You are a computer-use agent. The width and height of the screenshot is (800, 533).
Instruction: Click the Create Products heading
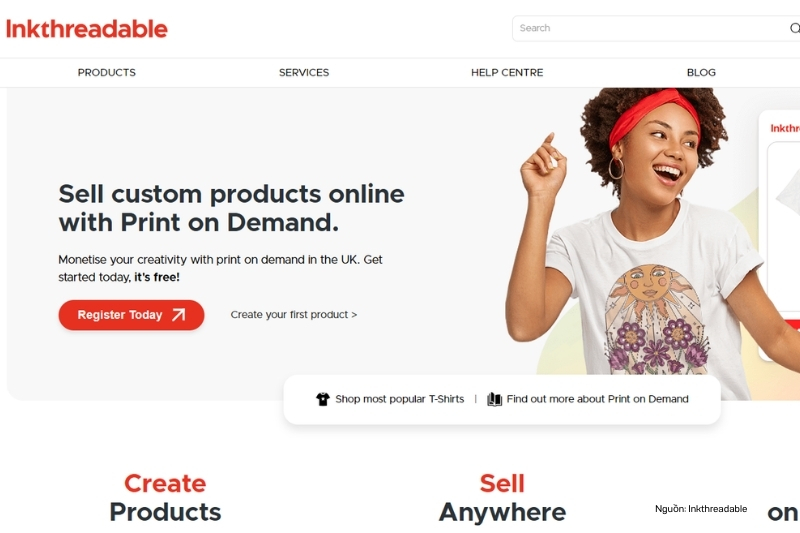(165, 498)
